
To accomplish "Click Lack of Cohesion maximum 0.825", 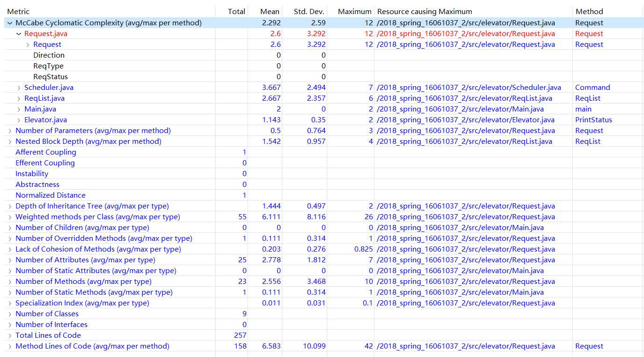I will 364,249.
